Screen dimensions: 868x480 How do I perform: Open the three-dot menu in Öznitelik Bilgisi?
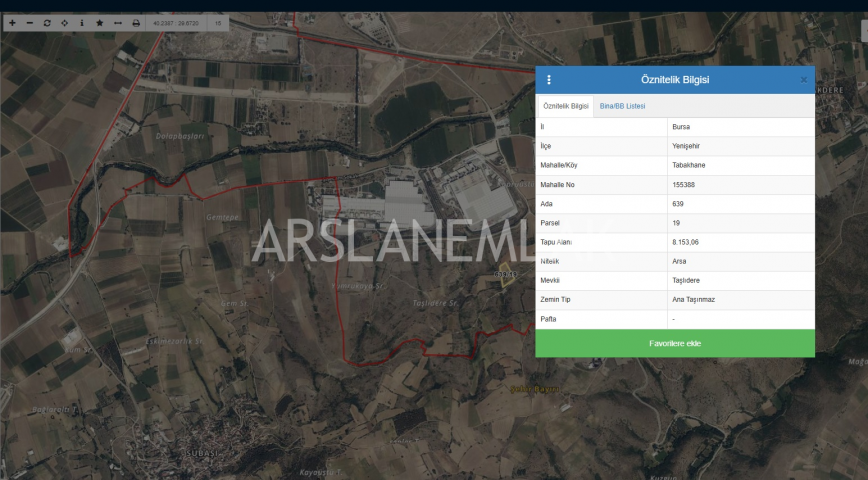coord(549,80)
